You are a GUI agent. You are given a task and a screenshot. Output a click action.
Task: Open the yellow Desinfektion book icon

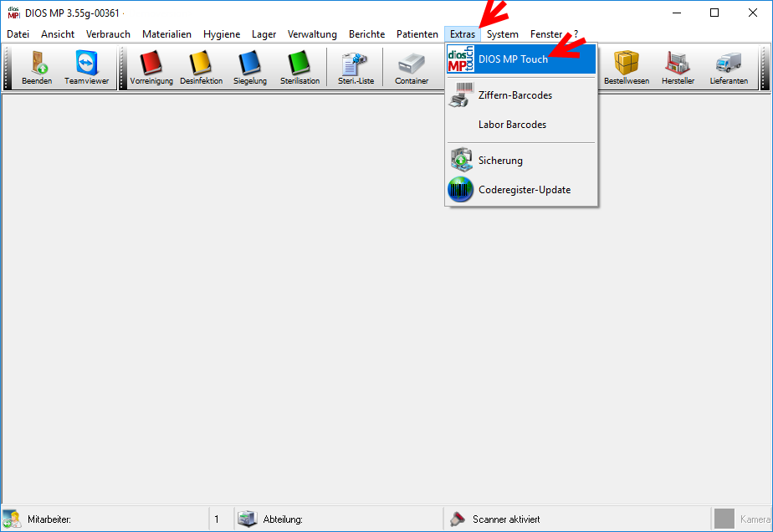201,64
